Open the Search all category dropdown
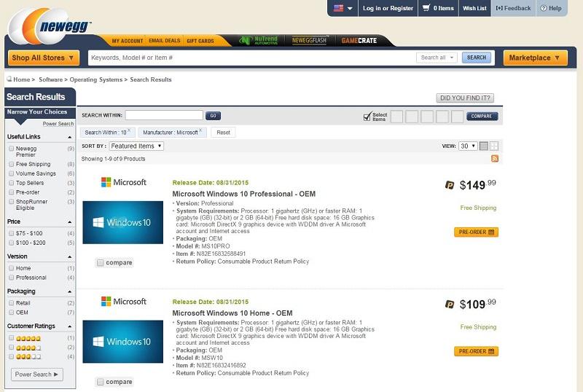 [x=437, y=58]
